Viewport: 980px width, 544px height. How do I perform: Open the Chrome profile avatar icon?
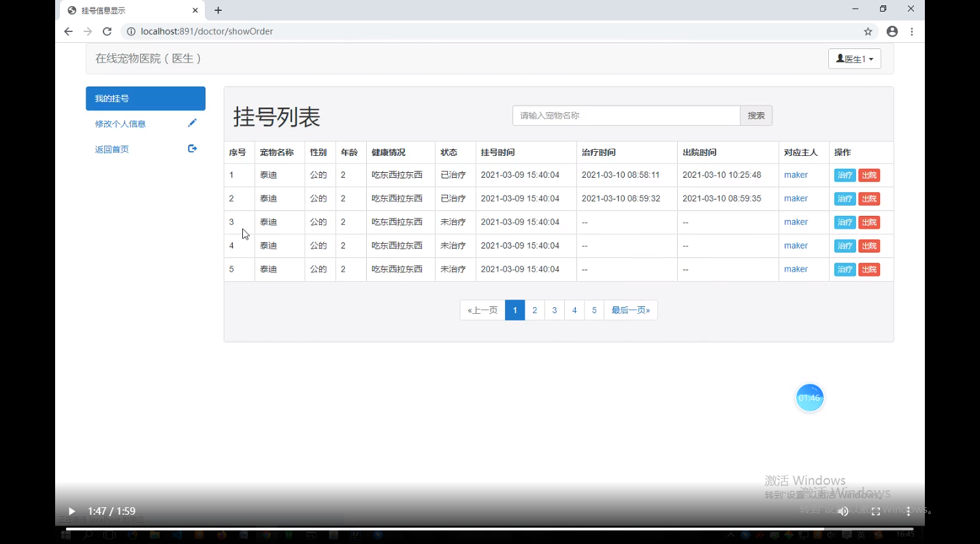892,31
